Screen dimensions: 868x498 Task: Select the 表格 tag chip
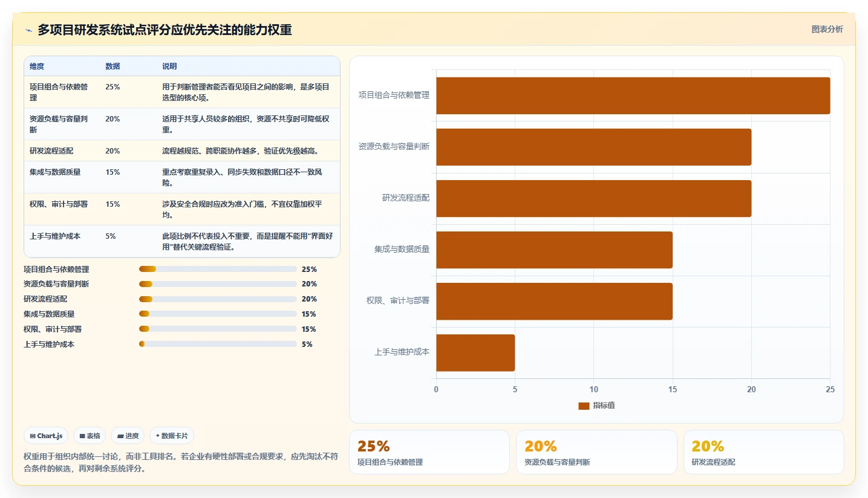click(90, 436)
